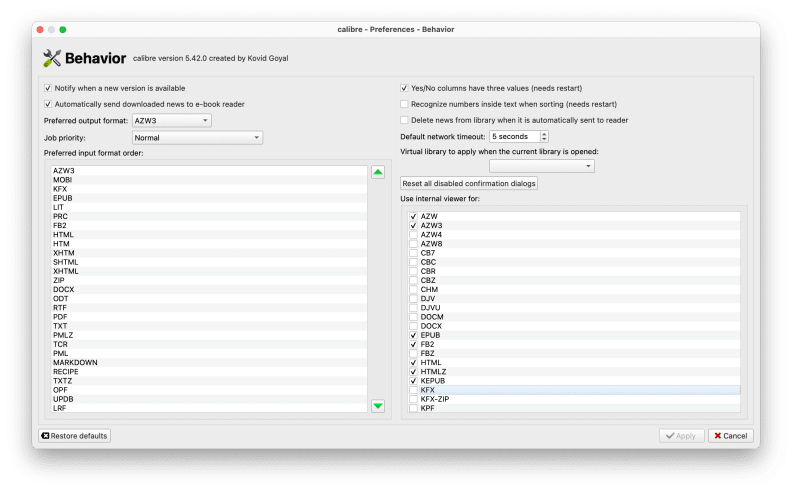Uncheck AZW3 in internal viewer list

(x=413, y=225)
